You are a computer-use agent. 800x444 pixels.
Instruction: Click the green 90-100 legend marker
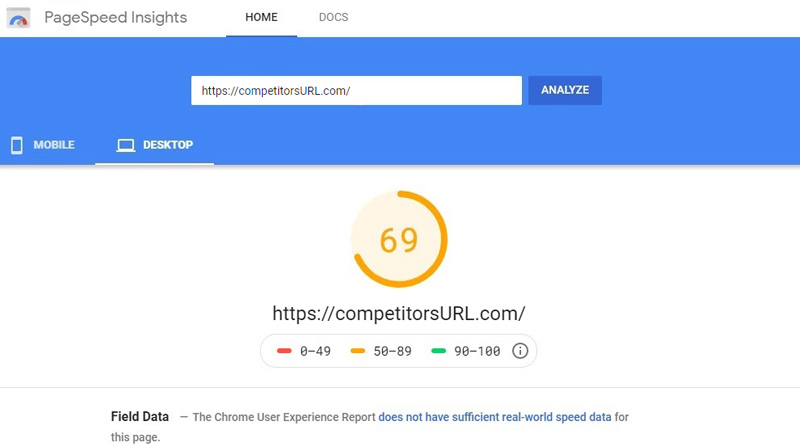pos(438,351)
